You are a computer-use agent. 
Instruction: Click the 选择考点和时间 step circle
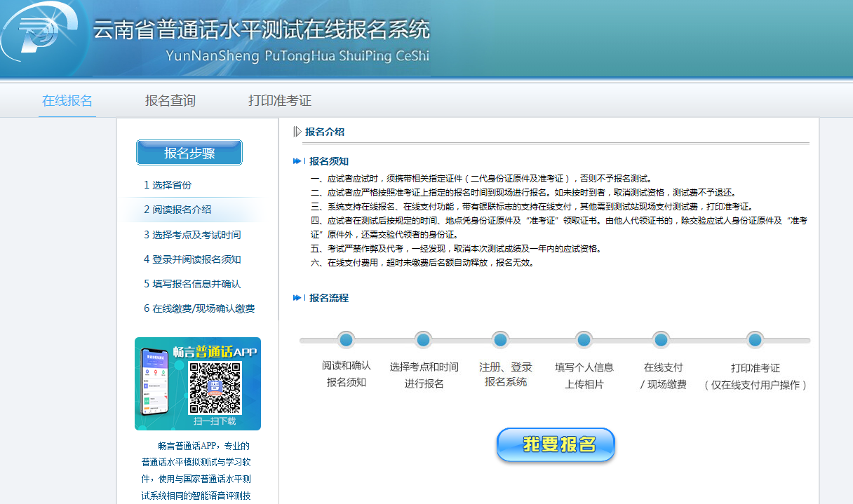pos(423,340)
